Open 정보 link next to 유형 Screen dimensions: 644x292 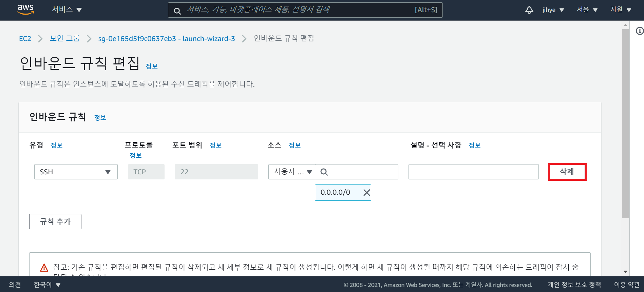tap(56, 145)
